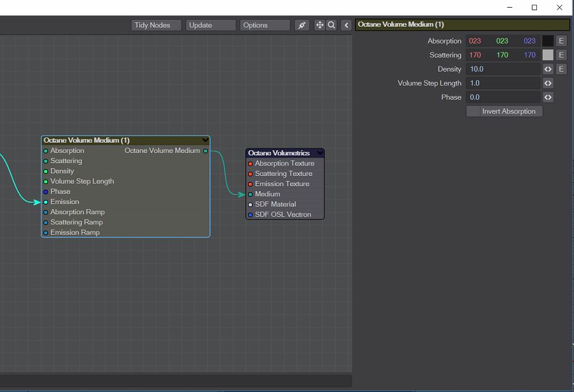Image resolution: width=574 pixels, height=392 pixels.
Task: Click the Absorption envelope E button
Action: (561, 41)
